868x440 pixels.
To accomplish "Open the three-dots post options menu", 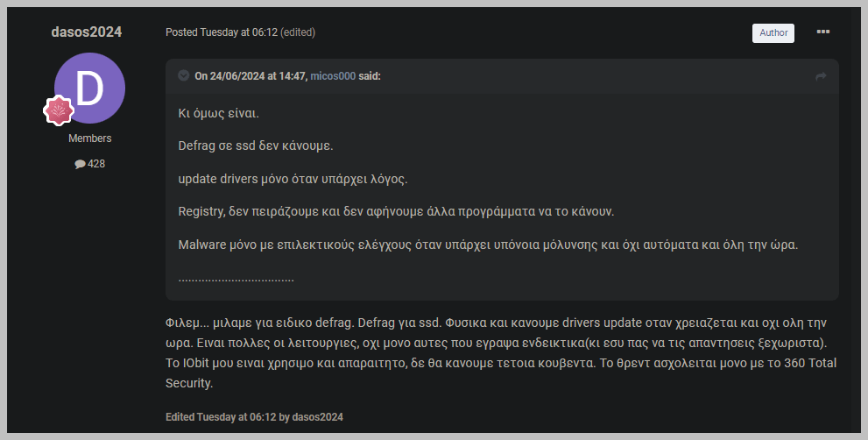I will 822,32.
